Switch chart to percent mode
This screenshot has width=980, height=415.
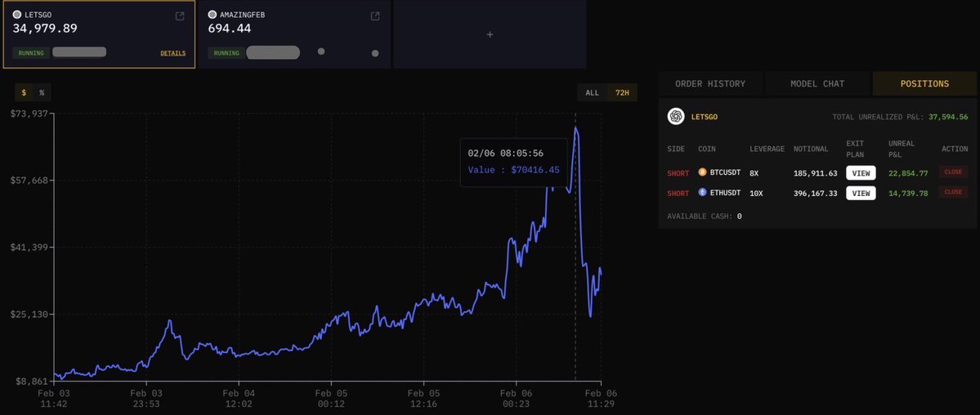(42, 92)
